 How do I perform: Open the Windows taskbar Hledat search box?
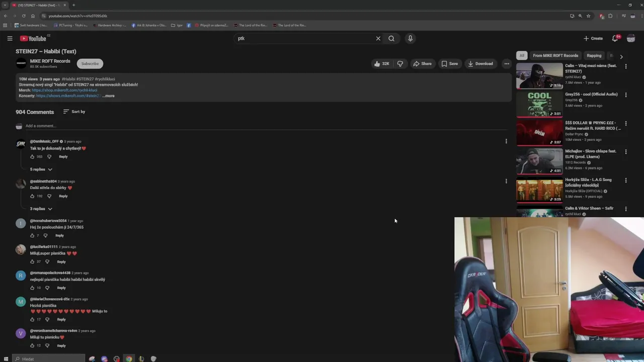coord(49,359)
